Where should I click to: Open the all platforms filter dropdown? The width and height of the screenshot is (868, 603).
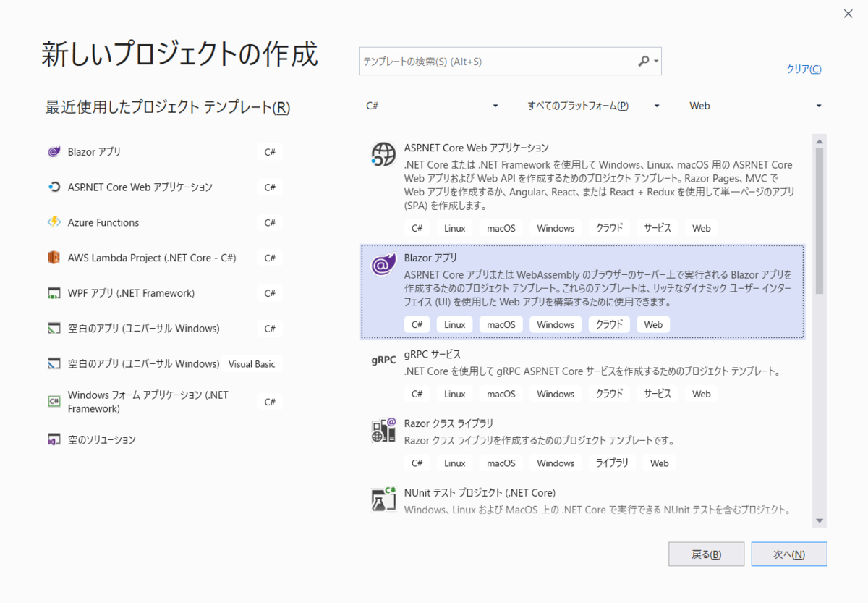pyautogui.click(x=593, y=106)
